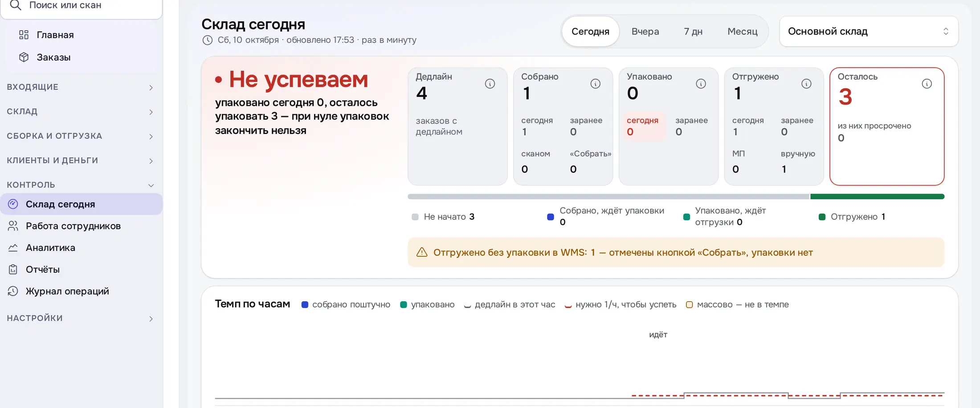980x408 pixels.
Task: Open info tooltip for Дедлайн card
Action: coord(490,84)
